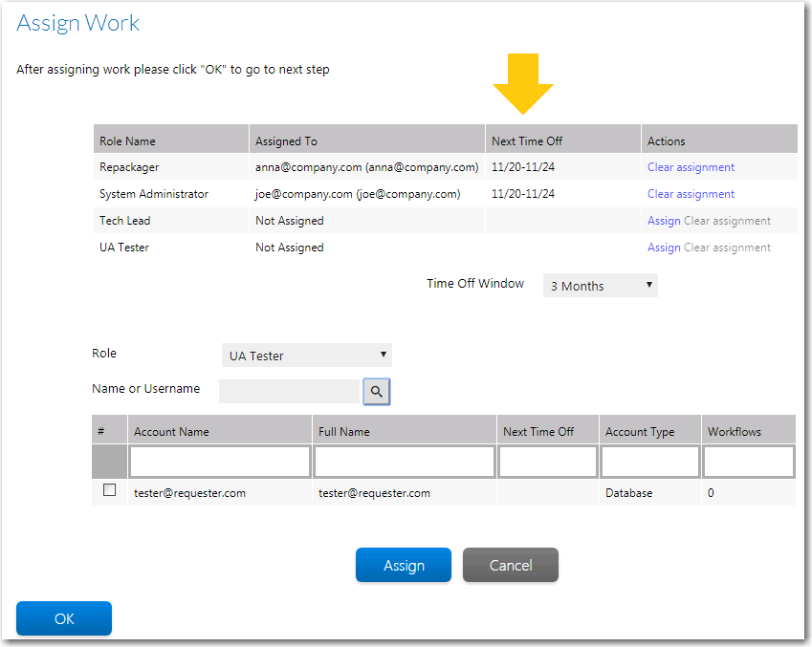Assign a user to the Tech Lead role
Image resolution: width=812 pixels, height=647 pixels.
point(664,220)
